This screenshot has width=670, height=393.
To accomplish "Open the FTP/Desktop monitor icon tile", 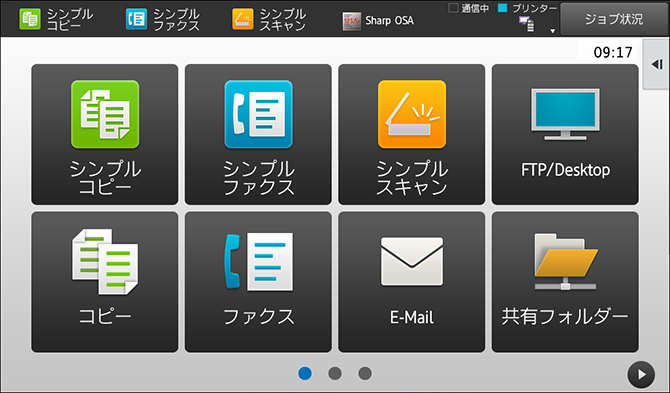I will point(565,135).
